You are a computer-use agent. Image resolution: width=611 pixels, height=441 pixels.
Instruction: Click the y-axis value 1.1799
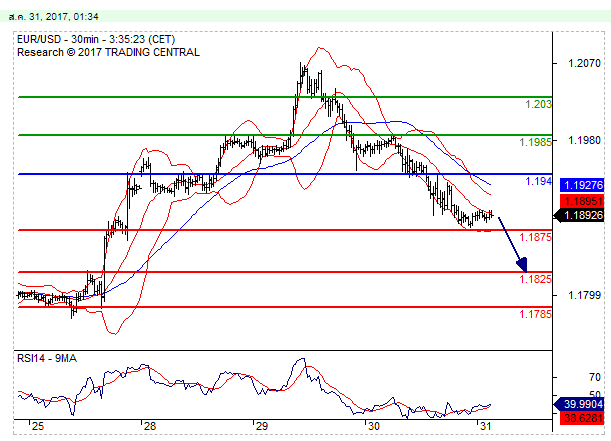coord(584,295)
